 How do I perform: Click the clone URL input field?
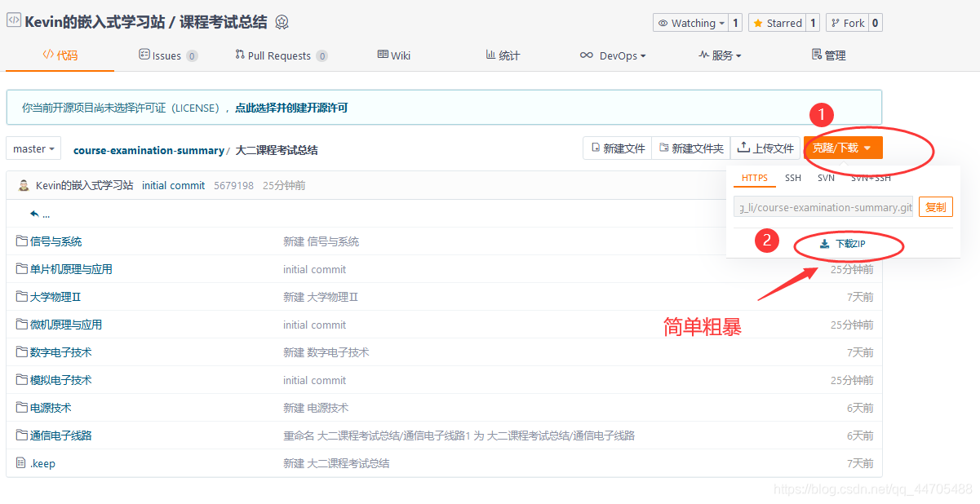[x=823, y=207]
